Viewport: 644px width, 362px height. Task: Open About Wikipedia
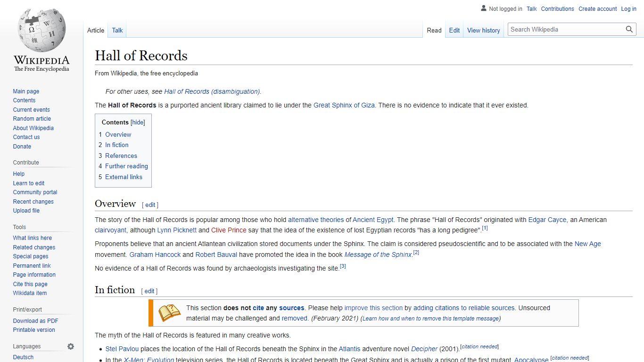pyautogui.click(x=33, y=128)
